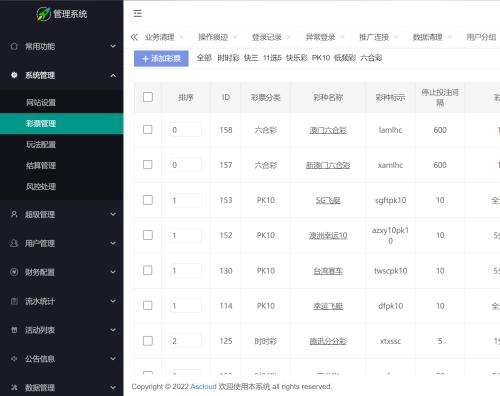The height and width of the screenshot is (396, 500).
Task: Open the 澳门六合彩 lottery link
Action: pos(328,130)
